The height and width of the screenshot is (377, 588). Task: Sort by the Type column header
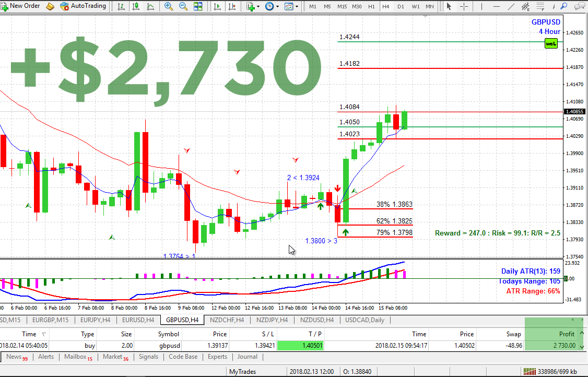click(87, 334)
